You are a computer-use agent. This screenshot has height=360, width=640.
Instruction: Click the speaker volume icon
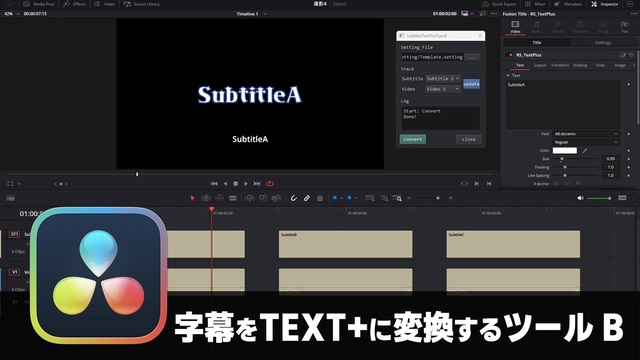[580, 198]
